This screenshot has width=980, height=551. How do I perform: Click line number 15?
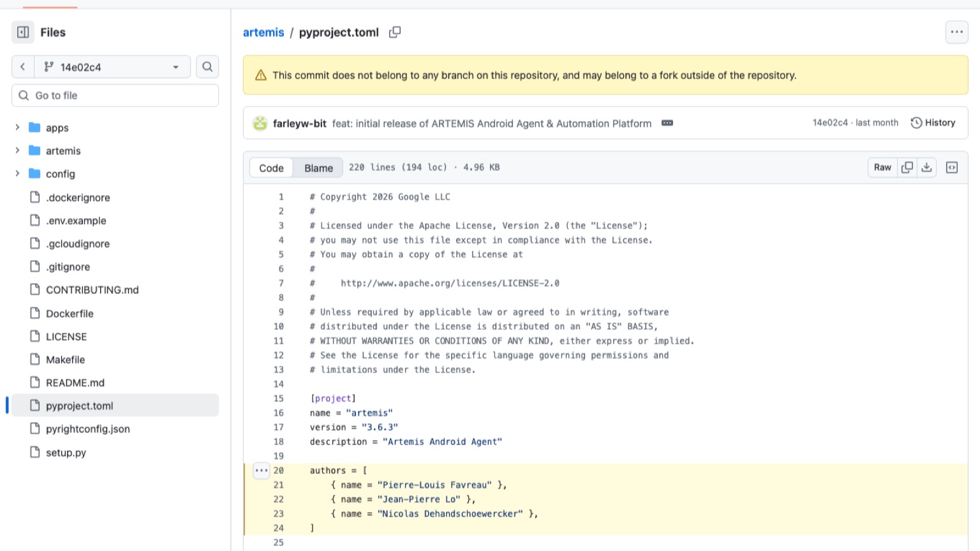tap(278, 399)
